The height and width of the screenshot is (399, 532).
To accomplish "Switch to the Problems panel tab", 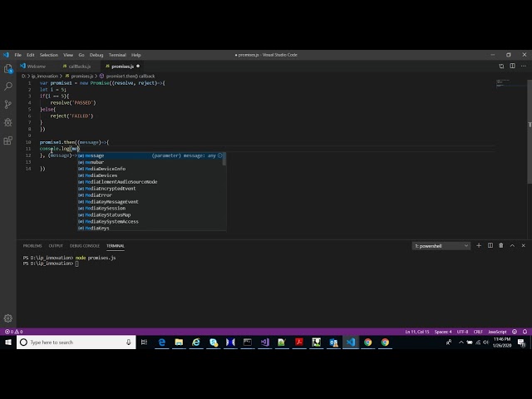I will pyautogui.click(x=32, y=246).
